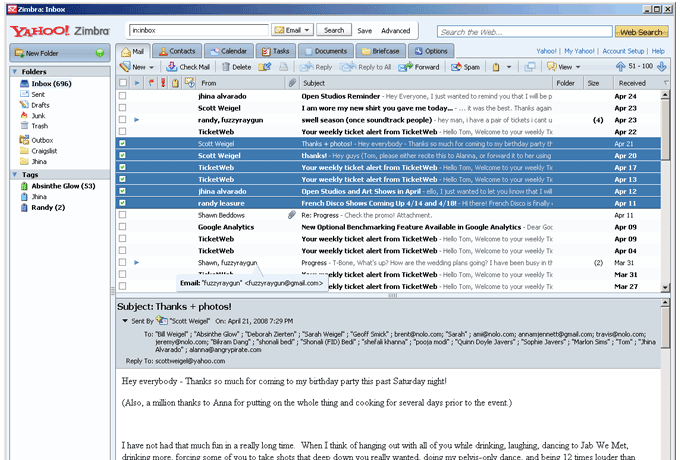Click the message list scrollbar down arrow
Screen dimensions: 680x460
point(665,287)
